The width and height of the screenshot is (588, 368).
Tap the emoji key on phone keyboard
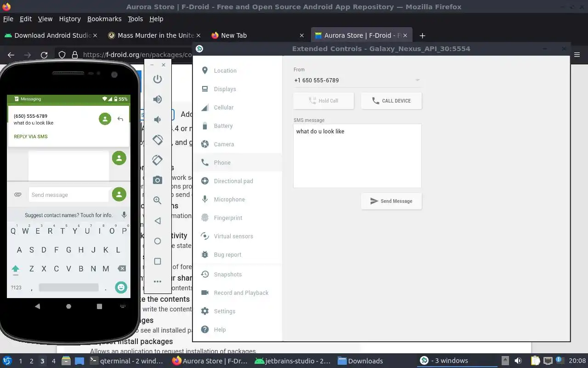121,287
